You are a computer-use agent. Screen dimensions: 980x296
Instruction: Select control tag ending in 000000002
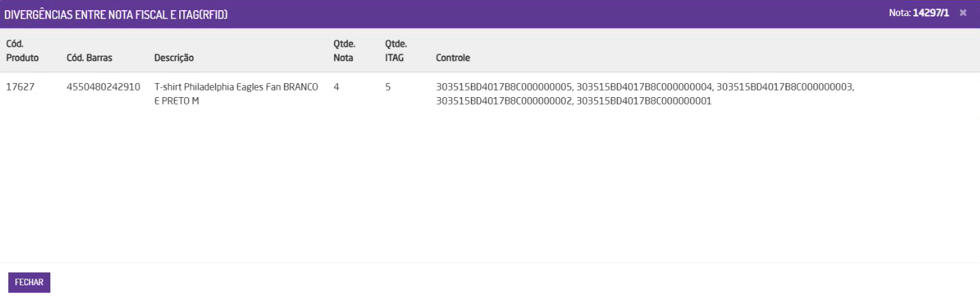[x=504, y=101]
